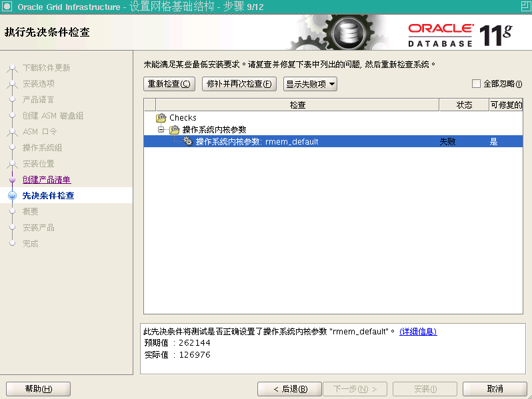Go to the 创建产品清单 step link
The image size is (532, 399).
tap(47, 180)
